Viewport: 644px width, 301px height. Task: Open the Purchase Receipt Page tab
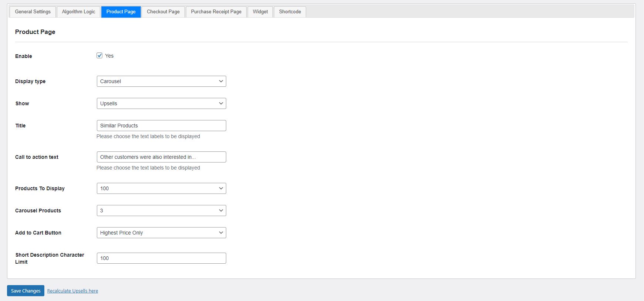(216, 12)
